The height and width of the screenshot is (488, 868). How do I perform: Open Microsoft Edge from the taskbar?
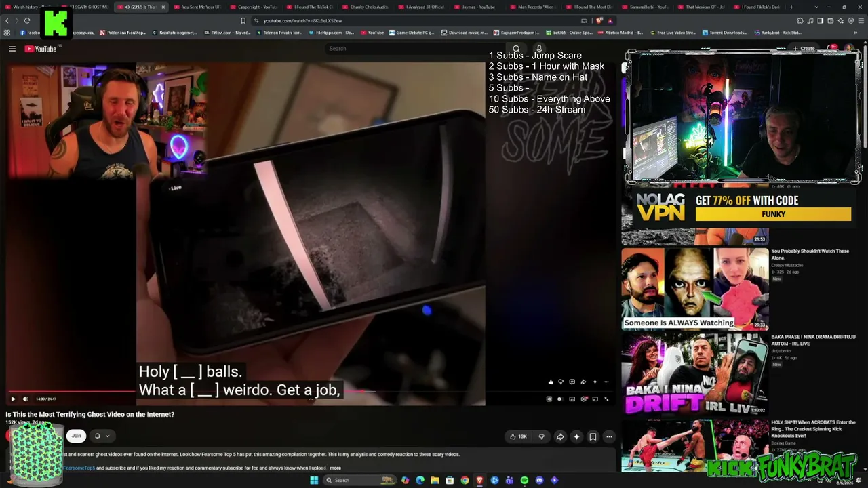pos(420,481)
